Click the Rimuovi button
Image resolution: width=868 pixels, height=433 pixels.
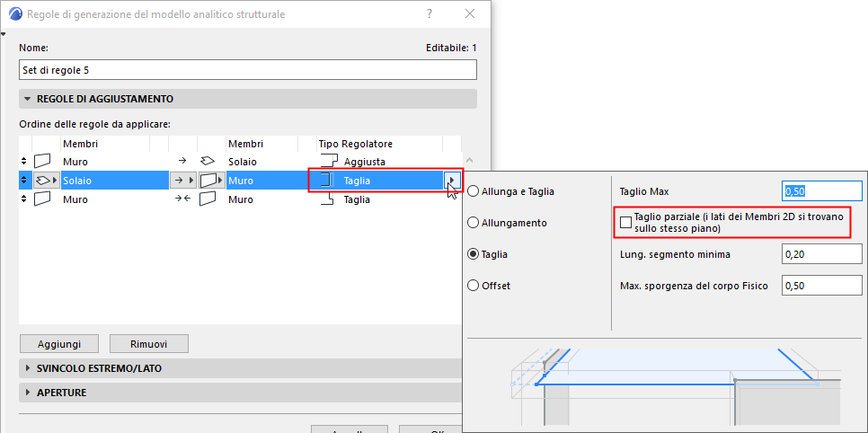(149, 344)
